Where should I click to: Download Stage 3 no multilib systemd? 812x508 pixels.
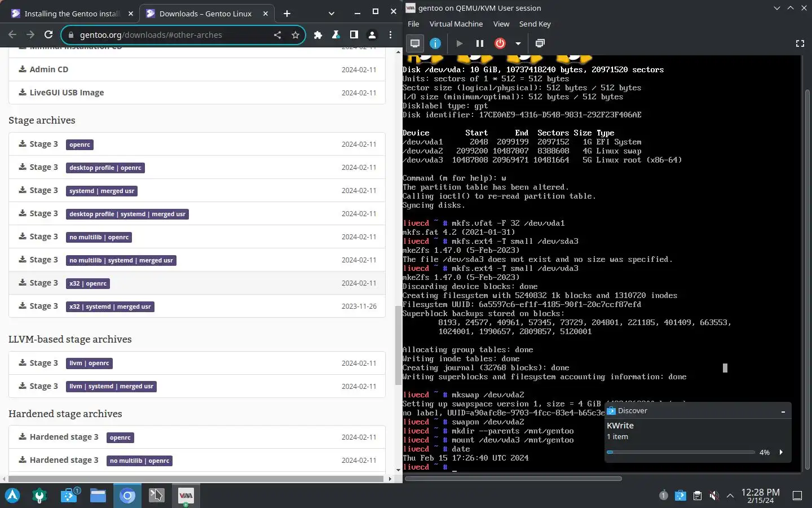(197, 260)
